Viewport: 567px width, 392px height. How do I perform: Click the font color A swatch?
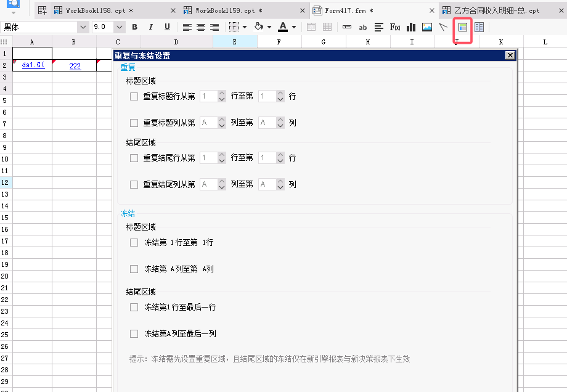click(282, 27)
